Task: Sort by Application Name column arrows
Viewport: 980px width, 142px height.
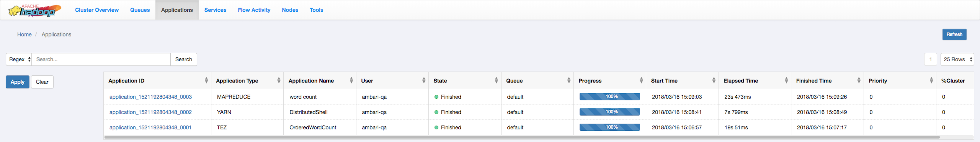Action: pyautogui.click(x=351, y=81)
